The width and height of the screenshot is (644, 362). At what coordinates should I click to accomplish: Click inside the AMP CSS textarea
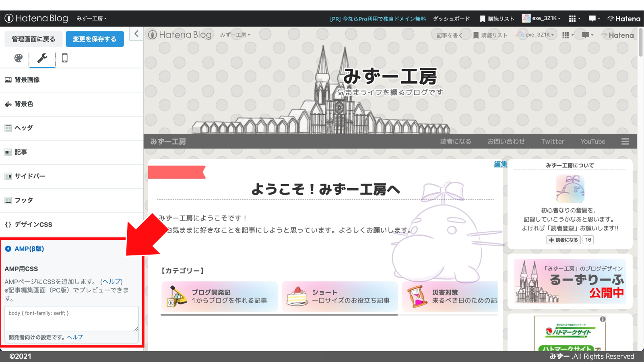pyautogui.click(x=72, y=319)
